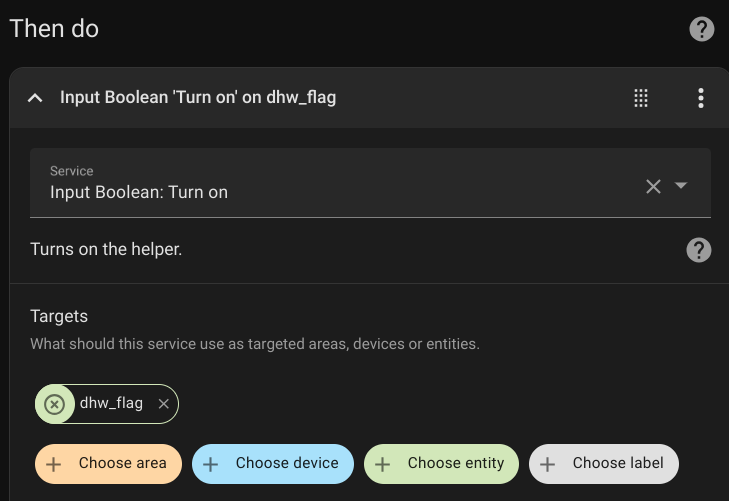
Task: Choose device as target
Action: point(287,464)
